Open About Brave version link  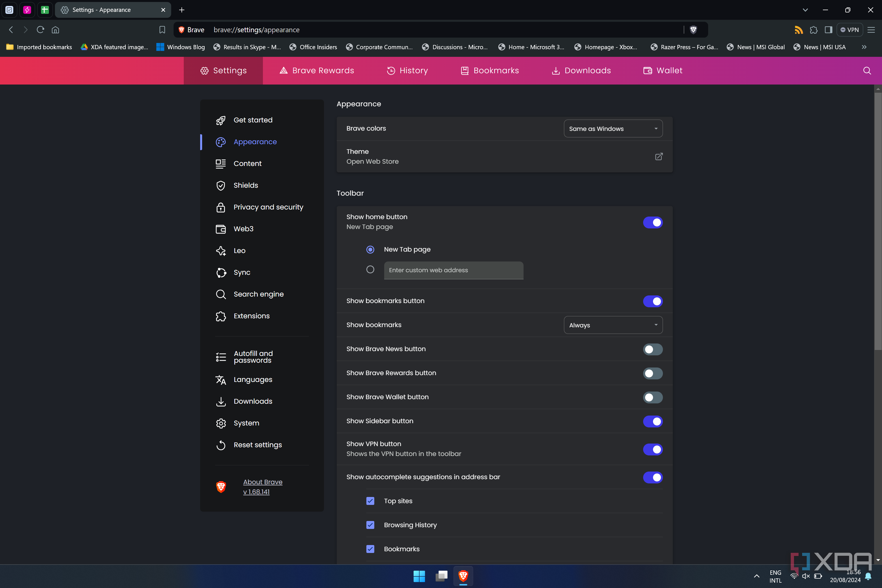pyautogui.click(x=263, y=487)
